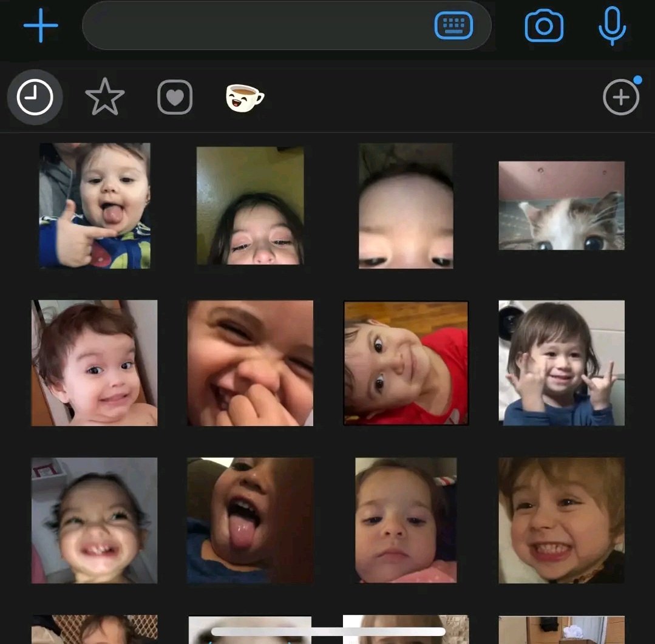Send the child making rock hand signs sticker
Viewport: 655px width, 644px height.
pyautogui.click(x=562, y=363)
